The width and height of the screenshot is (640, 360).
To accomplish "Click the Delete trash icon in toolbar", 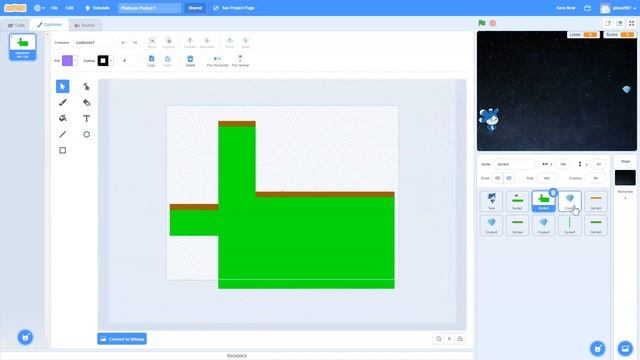I will pos(190,61).
